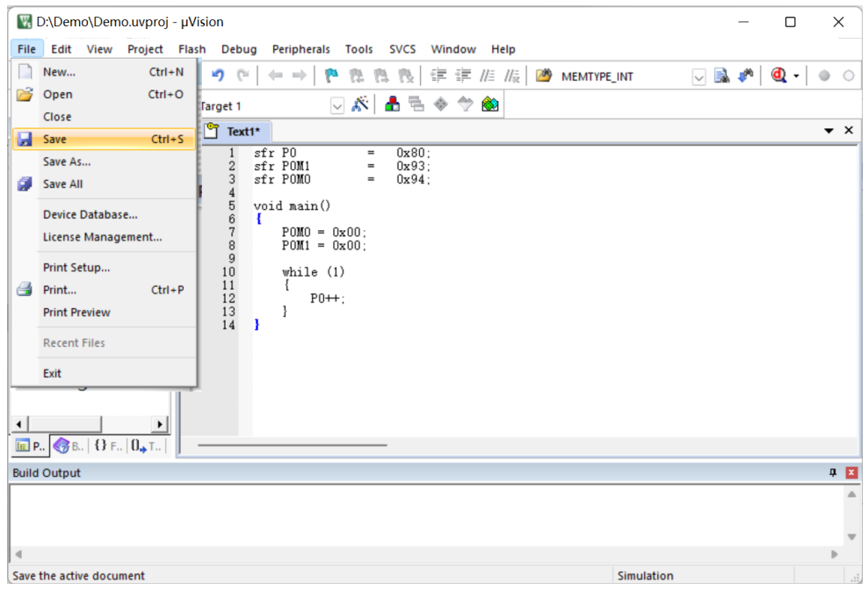Click the Save All icon in File menu

point(25,184)
